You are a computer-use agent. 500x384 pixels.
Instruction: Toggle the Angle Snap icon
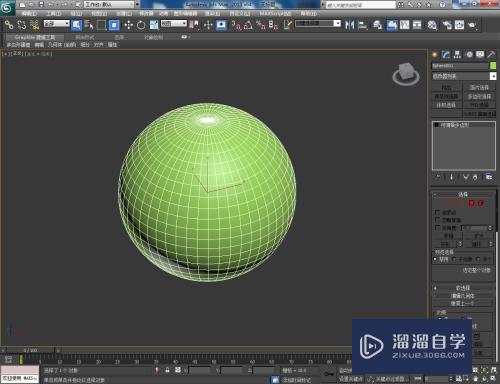[248, 25]
